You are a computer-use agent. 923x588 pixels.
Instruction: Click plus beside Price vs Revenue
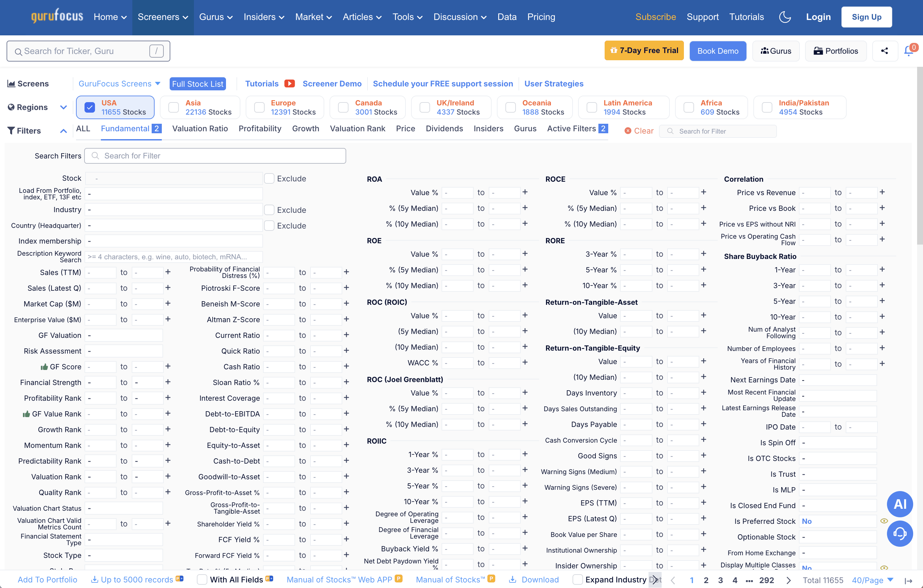(882, 192)
